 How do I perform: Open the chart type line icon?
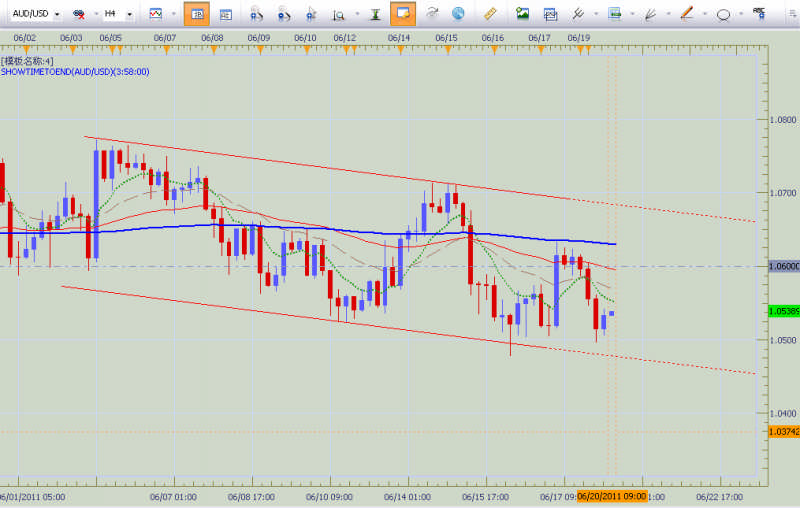[x=156, y=14]
